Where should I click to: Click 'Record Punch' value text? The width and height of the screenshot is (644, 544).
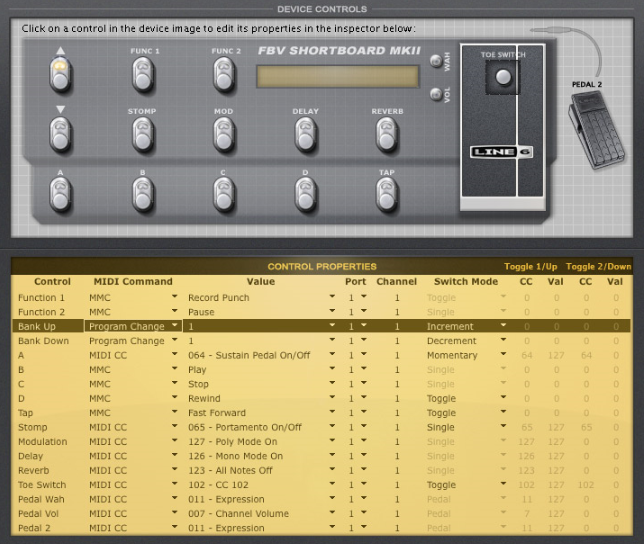218,298
